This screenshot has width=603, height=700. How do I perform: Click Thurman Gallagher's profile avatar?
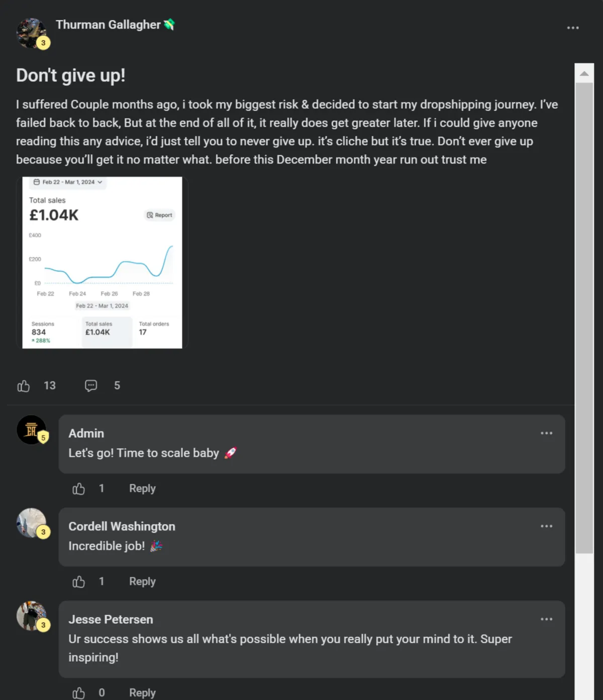click(31, 33)
